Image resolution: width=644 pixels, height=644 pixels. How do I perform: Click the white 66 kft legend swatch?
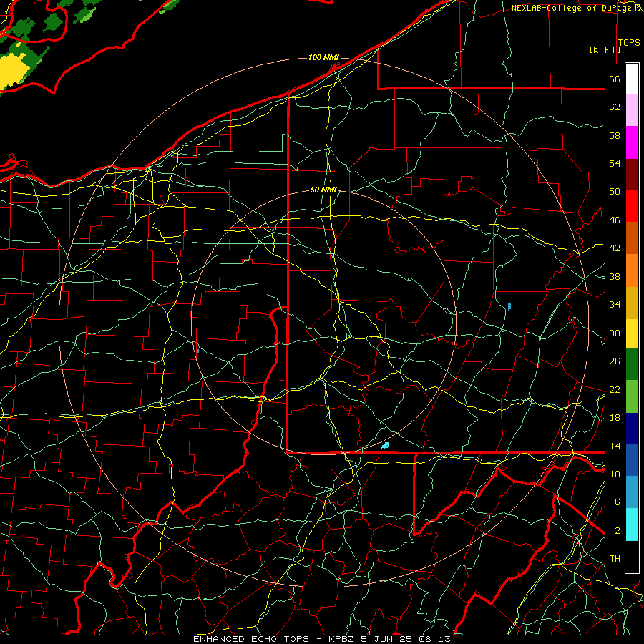point(632,79)
